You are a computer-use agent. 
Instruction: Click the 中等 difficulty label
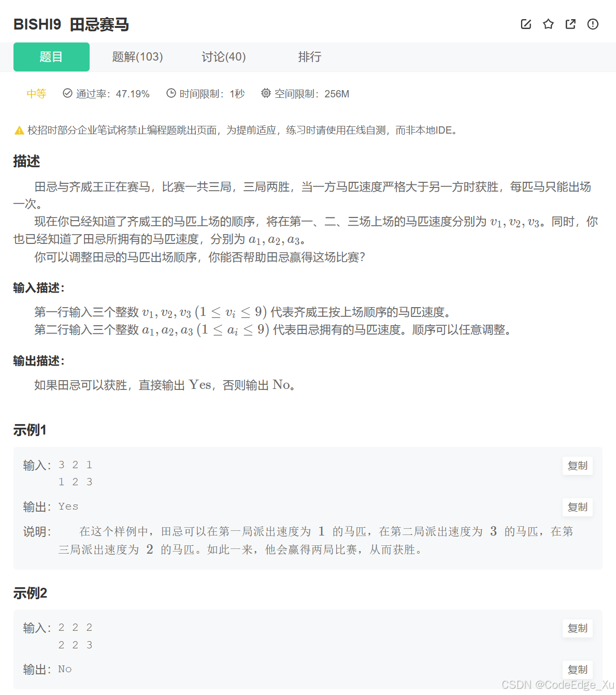click(36, 94)
